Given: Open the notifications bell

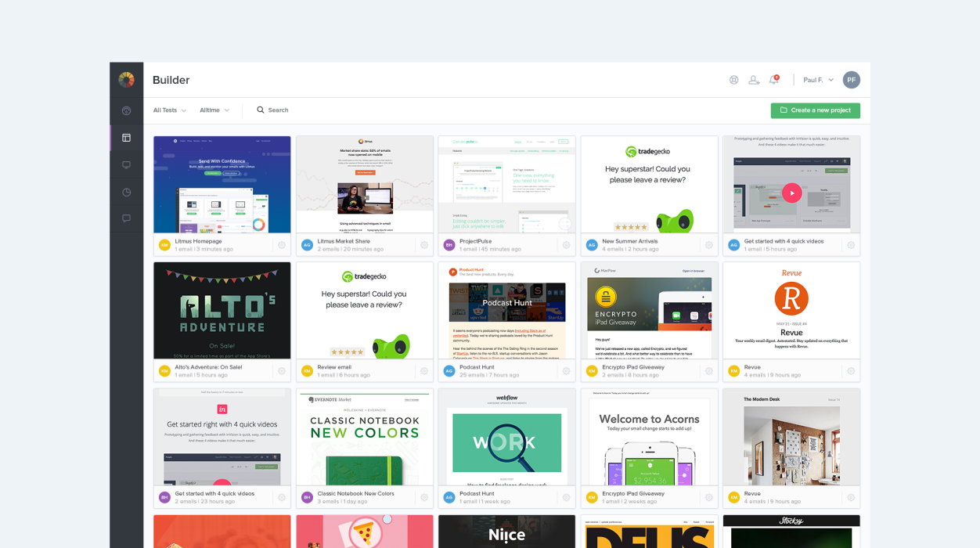Looking at the screenshot, I should (773, 80).
